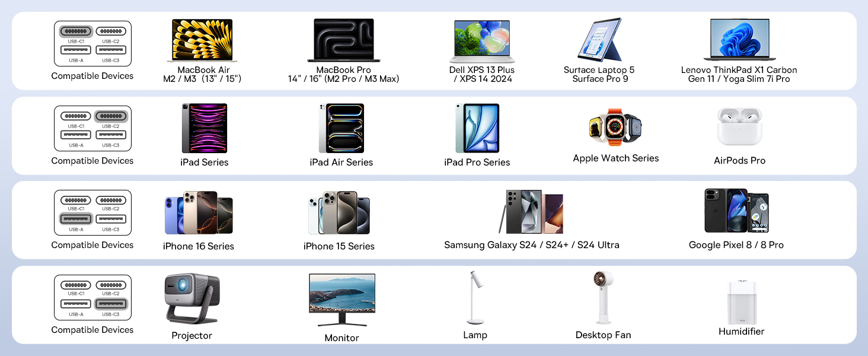Image resolution: width=868 pixels, height=356 pixels.
Task: Click the white Humidifier image
Action: click(x=741, y=303)
